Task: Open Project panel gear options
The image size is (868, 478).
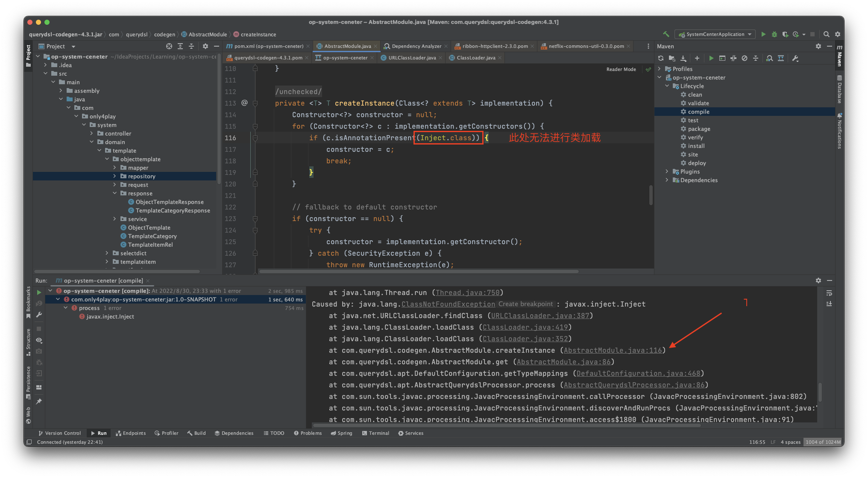Action: [x=205, y=46]
